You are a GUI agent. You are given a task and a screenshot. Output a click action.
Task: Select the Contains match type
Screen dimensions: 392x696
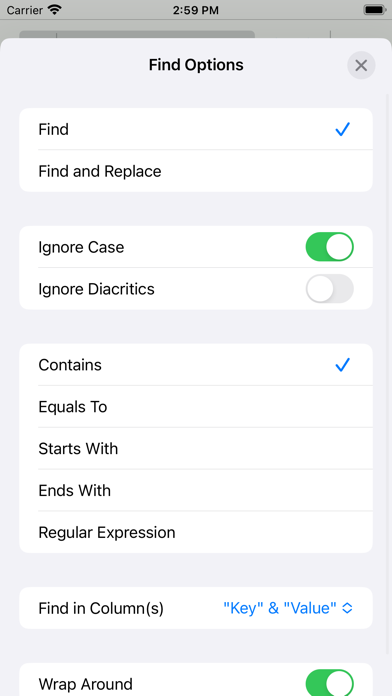(196, 365)
